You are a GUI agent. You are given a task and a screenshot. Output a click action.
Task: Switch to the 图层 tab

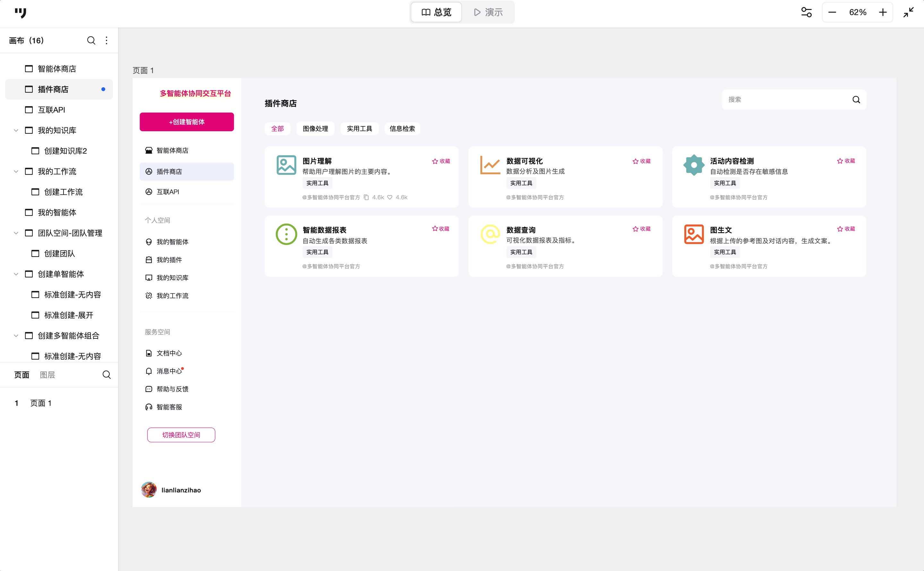coord(47,375)
